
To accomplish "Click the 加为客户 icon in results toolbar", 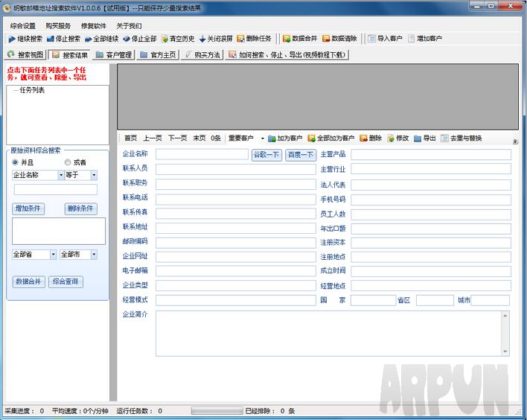I will [272, 139].
